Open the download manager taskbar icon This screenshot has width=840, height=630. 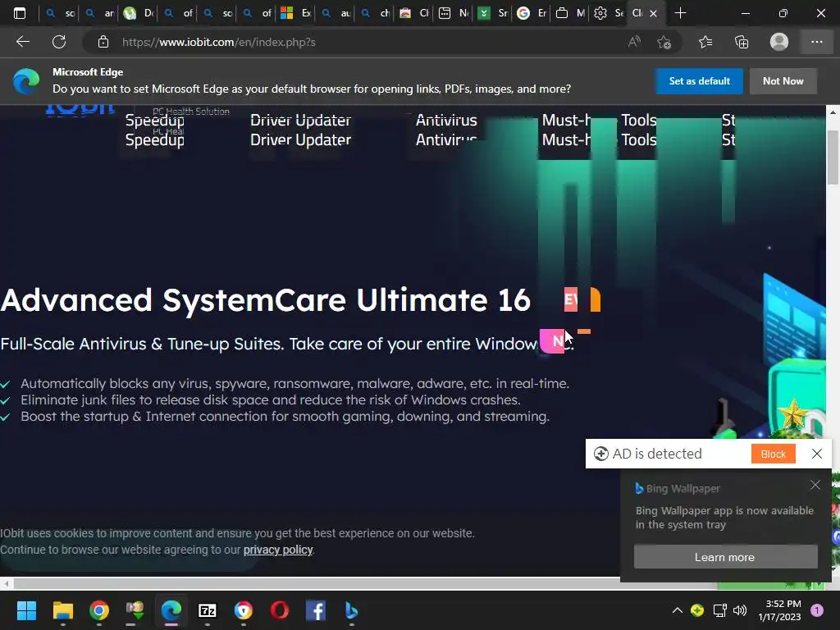(135, 610)
